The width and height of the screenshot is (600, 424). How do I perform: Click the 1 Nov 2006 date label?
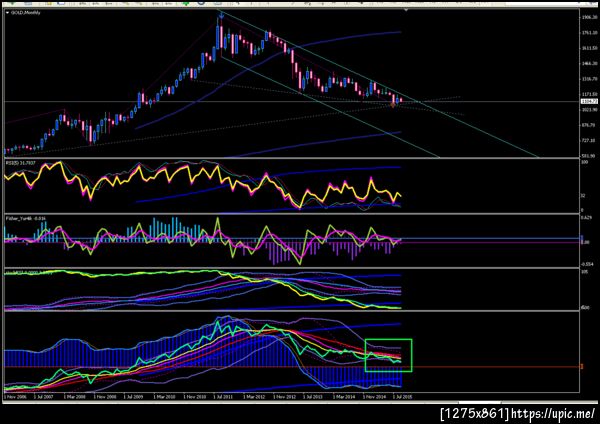[x=15, y=397]
